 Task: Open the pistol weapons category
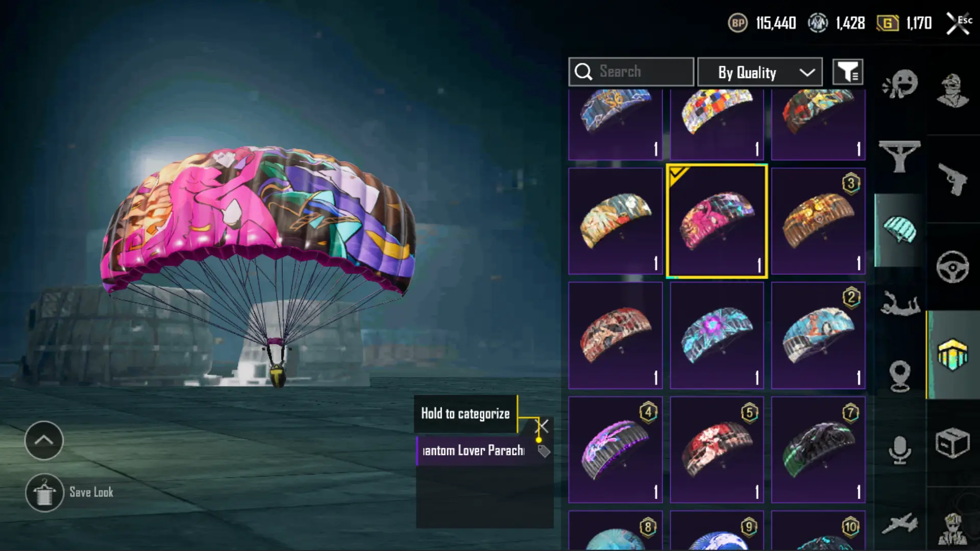[x=952, y=179]
